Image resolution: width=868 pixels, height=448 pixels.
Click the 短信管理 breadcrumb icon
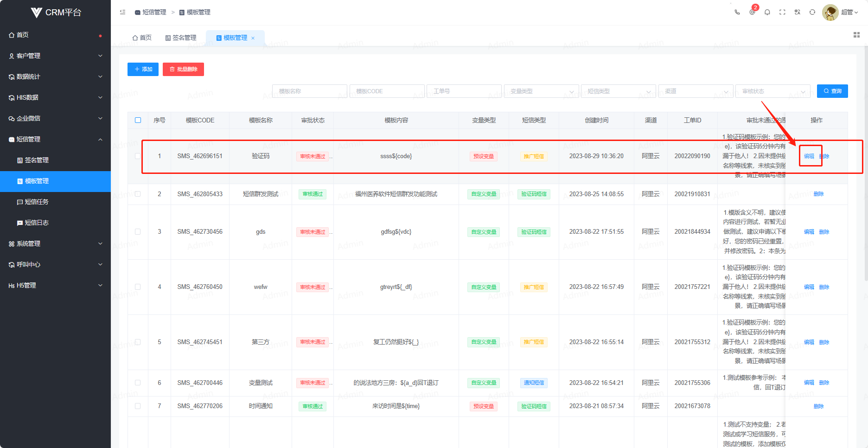[x=138, y=13]
